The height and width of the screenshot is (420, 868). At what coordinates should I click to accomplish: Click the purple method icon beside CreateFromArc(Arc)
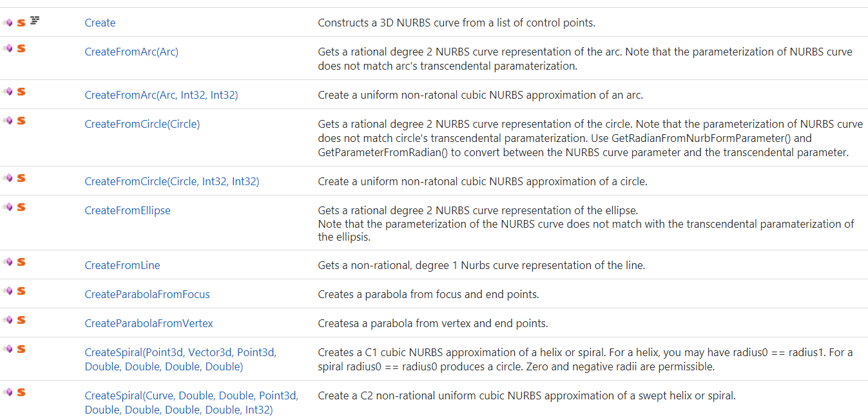click(x=8, y=48)
